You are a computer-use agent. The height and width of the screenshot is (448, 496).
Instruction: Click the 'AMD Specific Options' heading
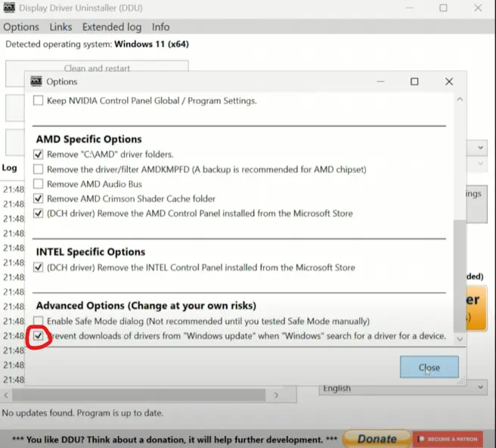tap(89, 139)
